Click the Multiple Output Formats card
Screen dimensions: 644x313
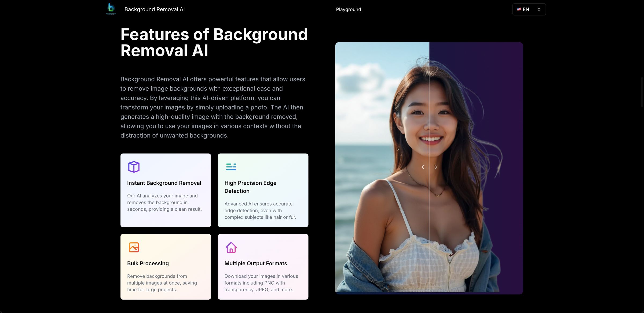(263, 267)
